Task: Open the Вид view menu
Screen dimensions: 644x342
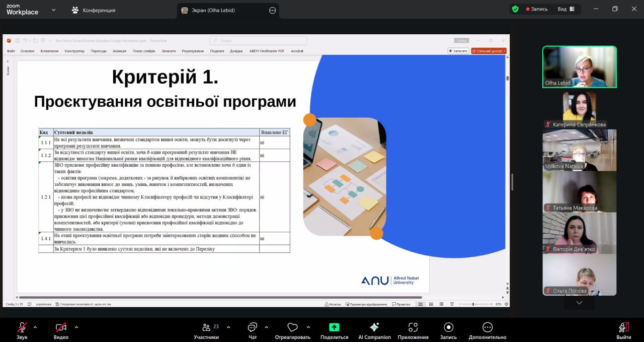Action: [x=566, y=9]
